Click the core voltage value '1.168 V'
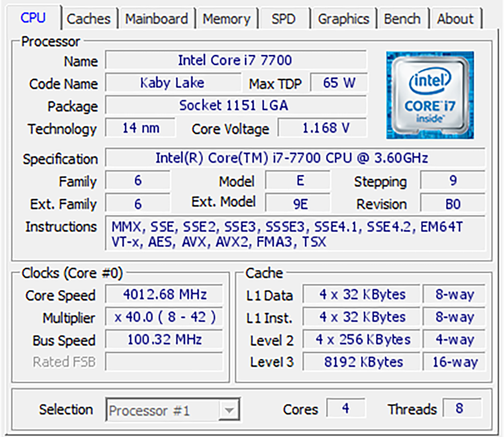The height and width of the screenshot is (437, 504). tap(322, 128)
